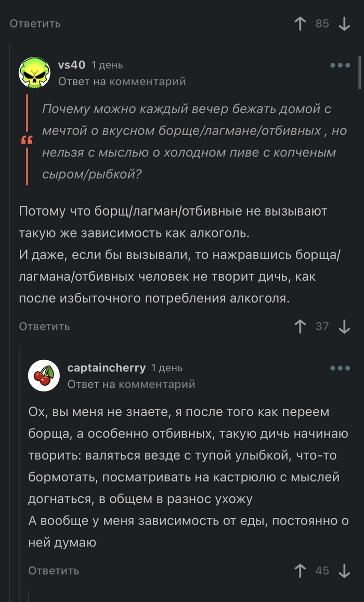Open captaincherry's cherry avatar
Screen dimensions: 364x602
[x=44, y=375]
